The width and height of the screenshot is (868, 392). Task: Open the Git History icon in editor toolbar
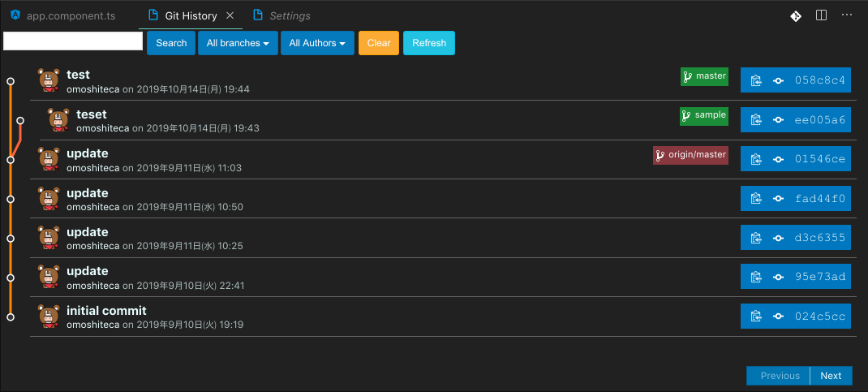click(x=796, y=16)
